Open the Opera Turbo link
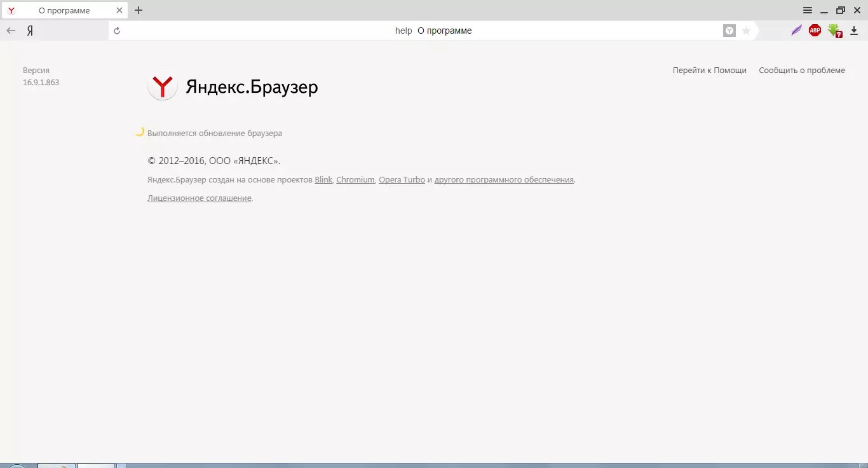The height and width of the screenshot is (468, 868). tap(402, 180)
